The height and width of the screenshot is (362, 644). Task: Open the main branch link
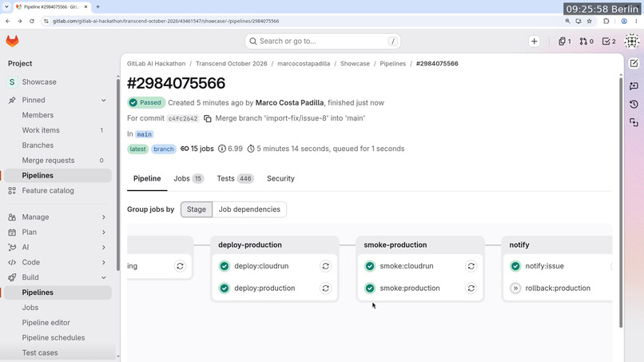click(144, 134)
